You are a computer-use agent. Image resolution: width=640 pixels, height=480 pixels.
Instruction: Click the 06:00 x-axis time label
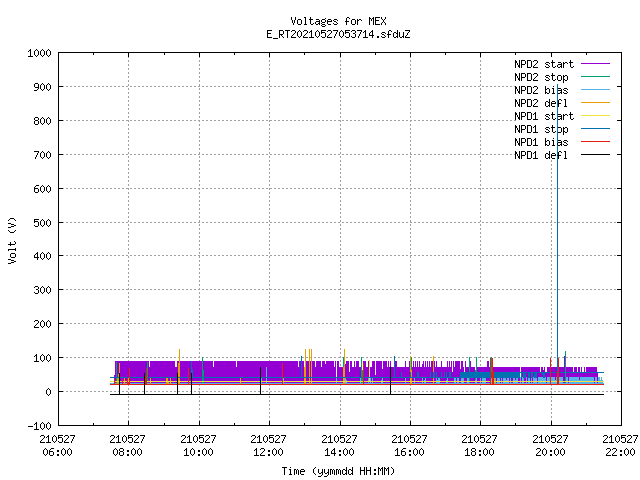click(x=57, y=452)
